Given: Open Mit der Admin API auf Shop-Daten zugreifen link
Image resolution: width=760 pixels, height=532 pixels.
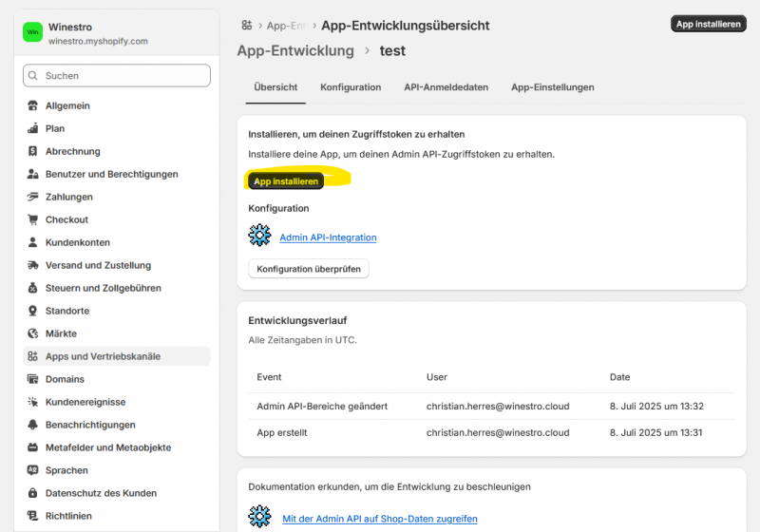Looking at the screenshot, I should click(x=379, y=519).
